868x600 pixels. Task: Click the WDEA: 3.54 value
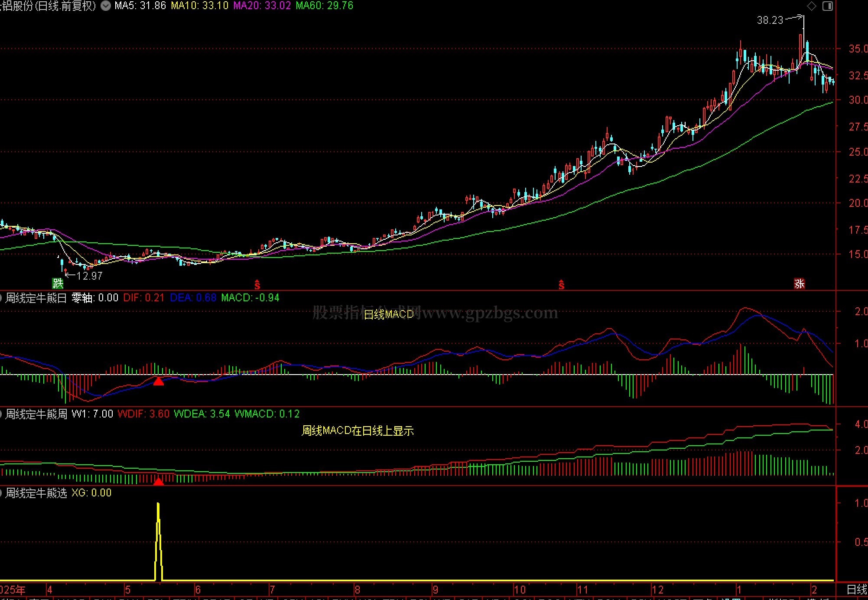202,414
